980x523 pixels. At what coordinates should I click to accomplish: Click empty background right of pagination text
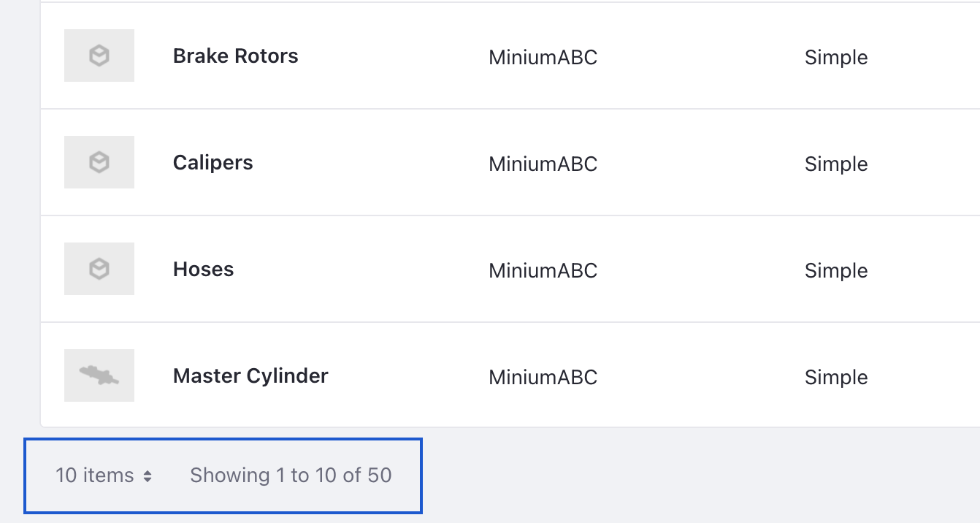click(694, 476)
